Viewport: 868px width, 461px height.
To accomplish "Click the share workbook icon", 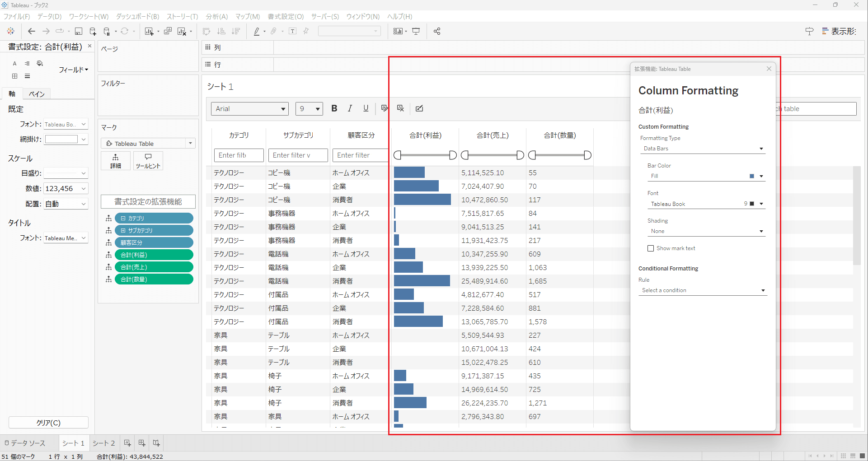I will 436,31.
